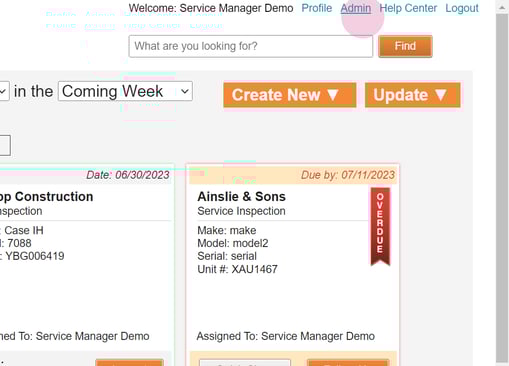Click 'Unit #: XAU1467' text
509x366 pixels.
pyautogui.click(x=237, y=269)
